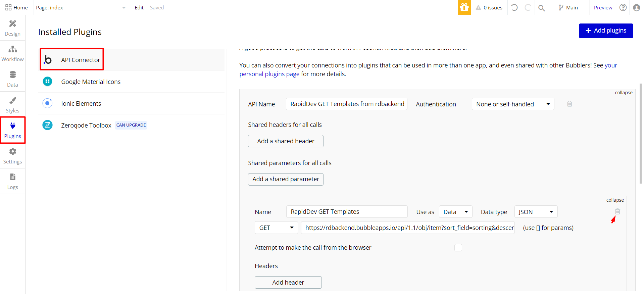
Task: Open the user account avatar
Action: click(637, 7)
